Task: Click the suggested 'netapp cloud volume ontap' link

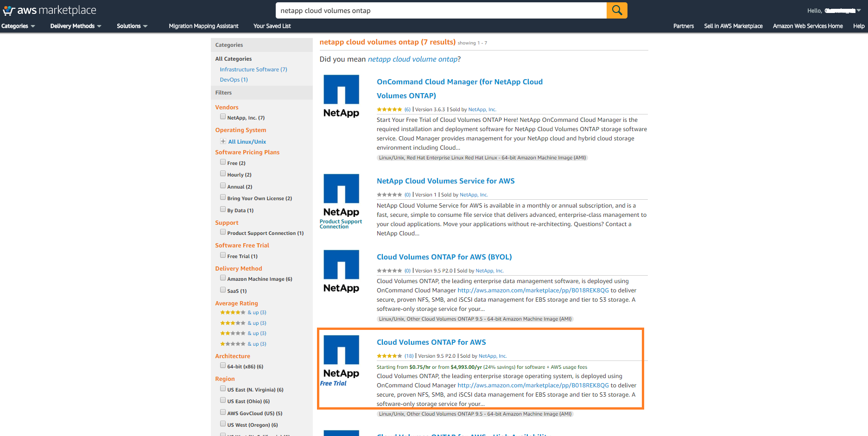Action: pos(412,59)
